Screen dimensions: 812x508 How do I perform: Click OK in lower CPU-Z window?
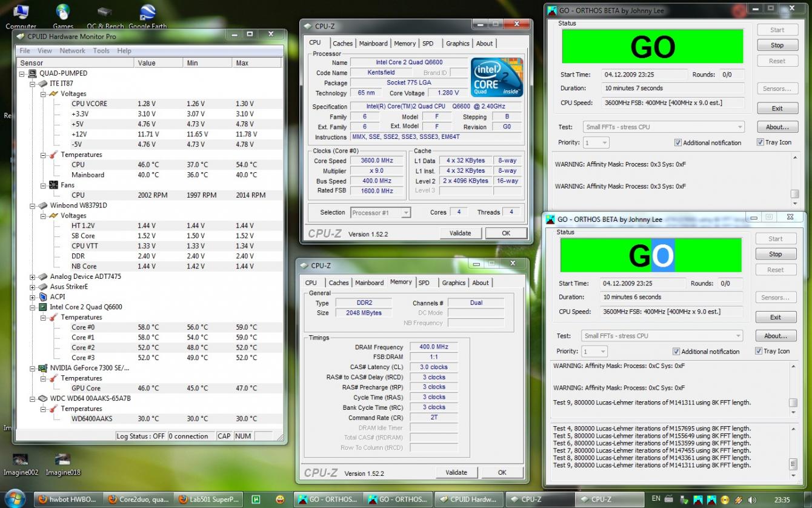pos(502,473)
